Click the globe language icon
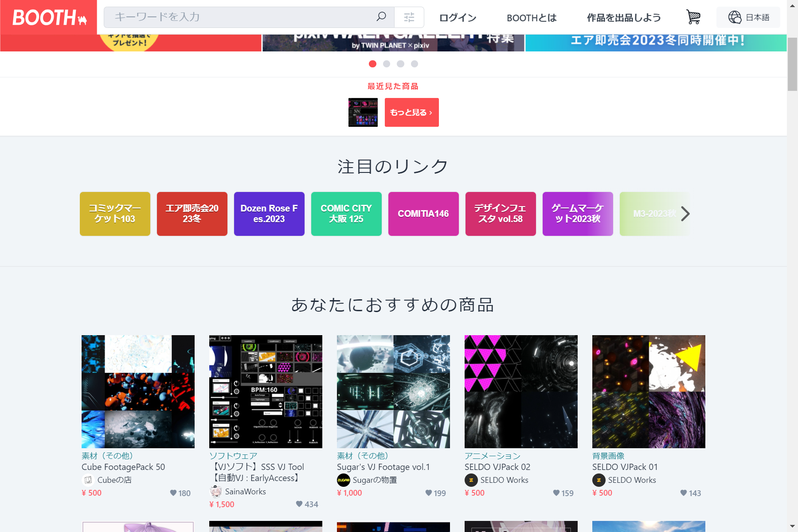 [x=735, y=17]
